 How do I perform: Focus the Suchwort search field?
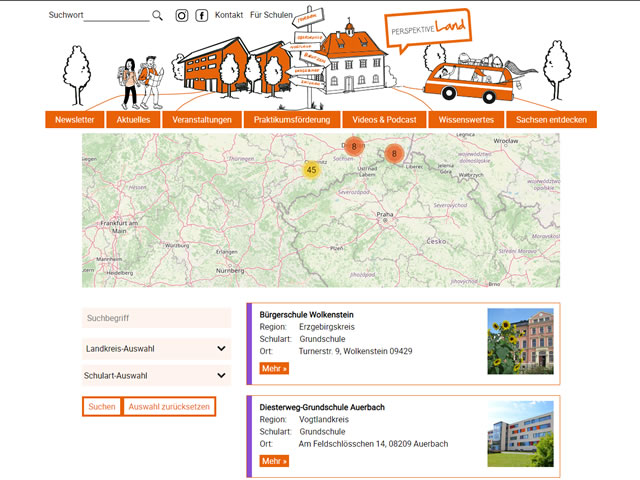(x=116, y=16)
